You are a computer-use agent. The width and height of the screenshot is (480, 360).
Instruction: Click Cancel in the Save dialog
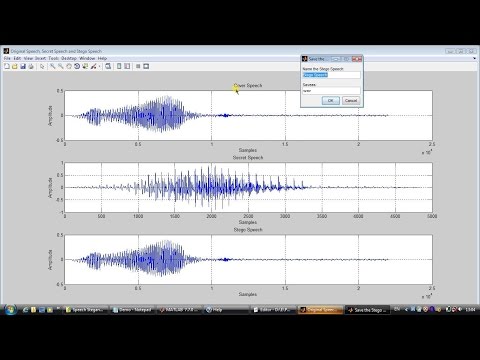pos(351,100)
